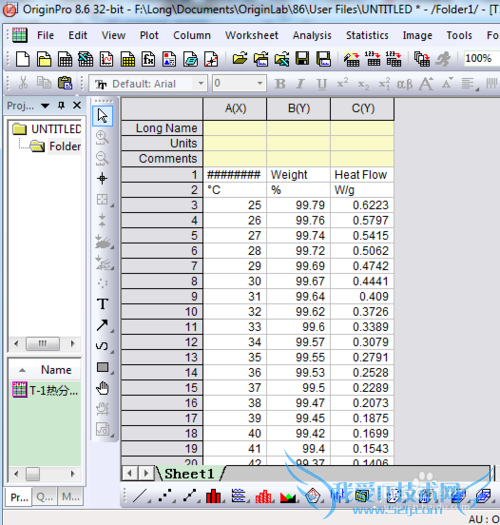Image resolution: width=500 pixels, height=525 pixels.
Task: Click the Paste clipboard icon
Action: (x=65, y=83)
